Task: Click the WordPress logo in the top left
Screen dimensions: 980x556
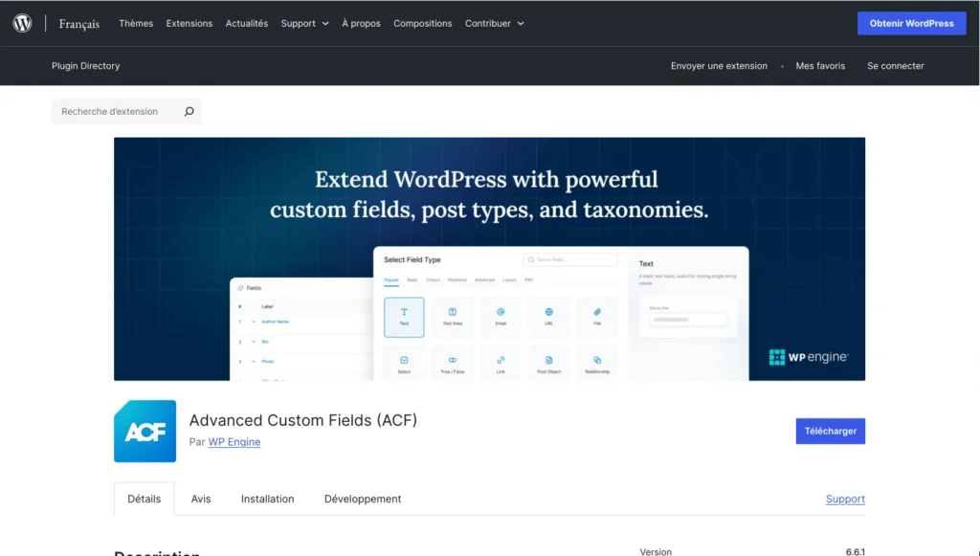Action: tap(21, 23)
